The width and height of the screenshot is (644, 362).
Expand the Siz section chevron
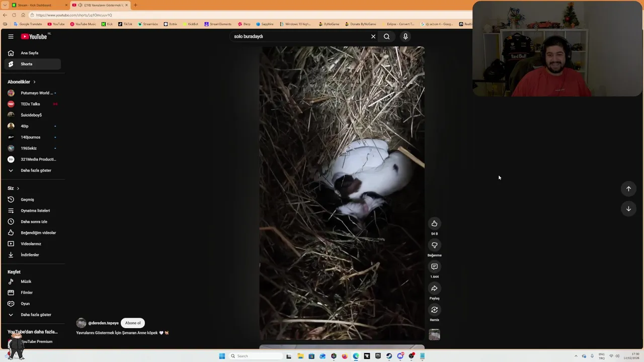coord(18,189)
